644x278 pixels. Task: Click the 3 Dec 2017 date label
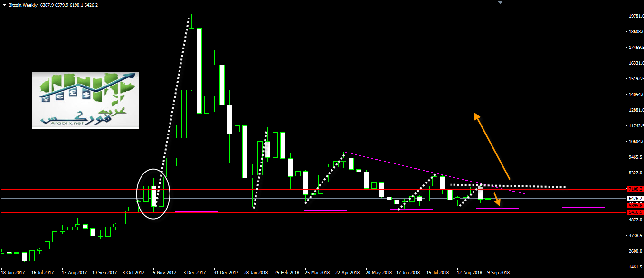pyautogui.click(x=194, y=273)
